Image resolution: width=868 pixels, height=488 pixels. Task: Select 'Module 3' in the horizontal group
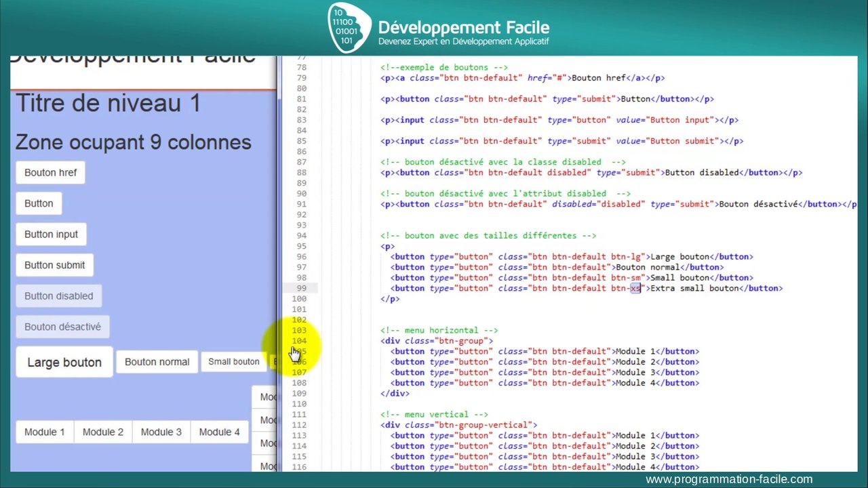click(x=161, y=432)
